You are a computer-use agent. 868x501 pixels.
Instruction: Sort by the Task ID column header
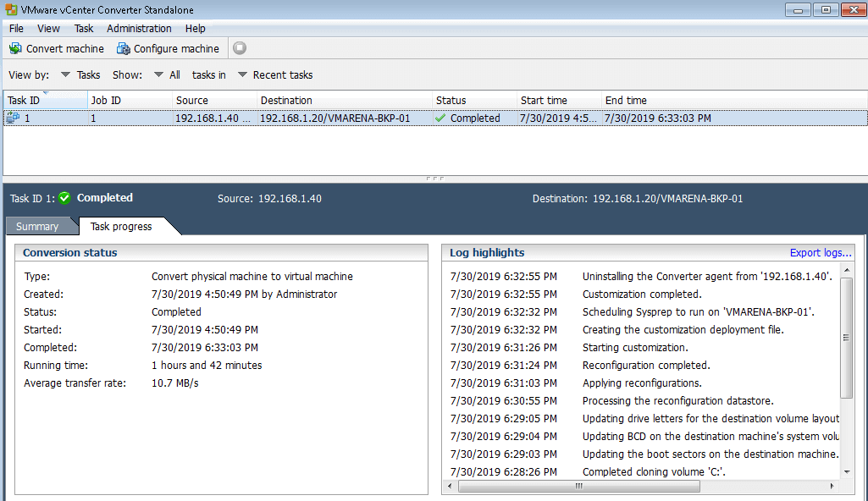[46, 100]
